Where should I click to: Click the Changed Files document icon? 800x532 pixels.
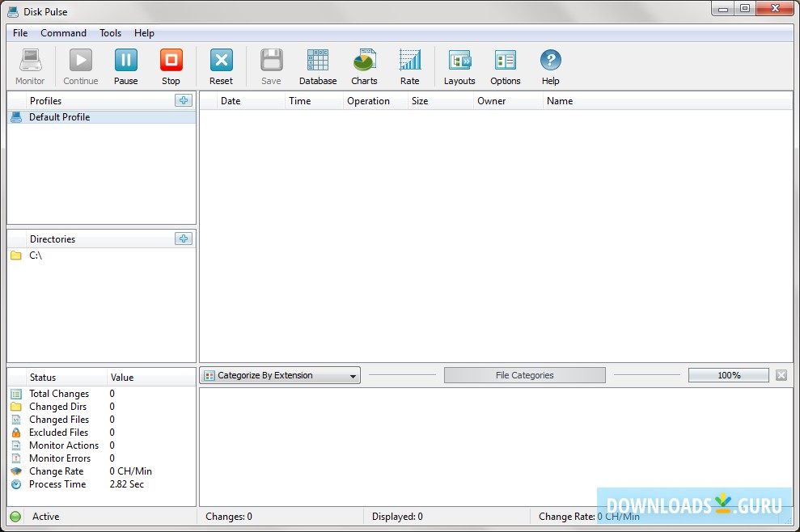pyautogui.click(x=16, y=420)
